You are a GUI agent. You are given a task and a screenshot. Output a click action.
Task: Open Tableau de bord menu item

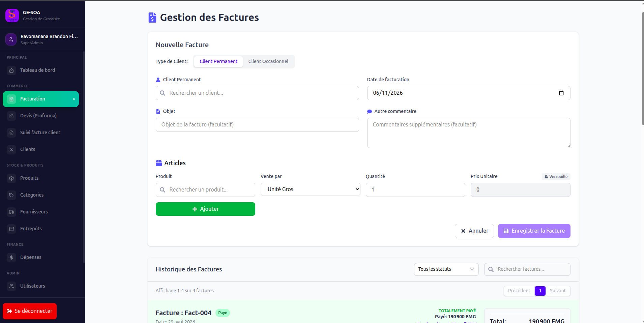coord(41,70)
